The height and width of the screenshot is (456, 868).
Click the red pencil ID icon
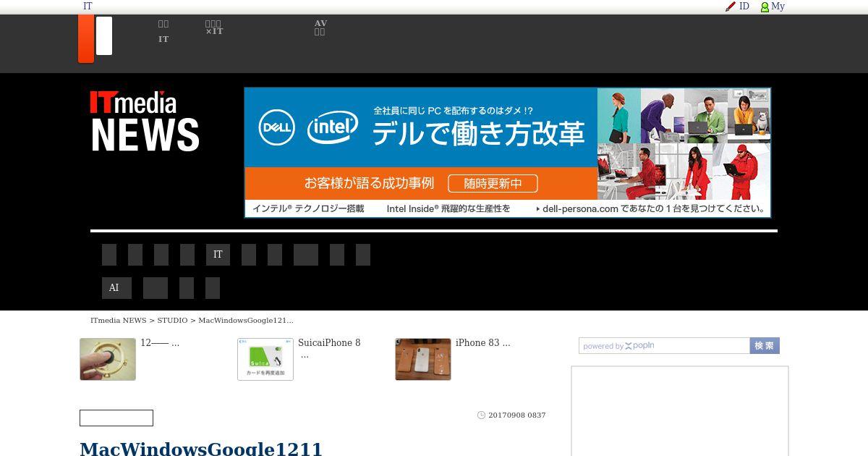click(731, 7)
